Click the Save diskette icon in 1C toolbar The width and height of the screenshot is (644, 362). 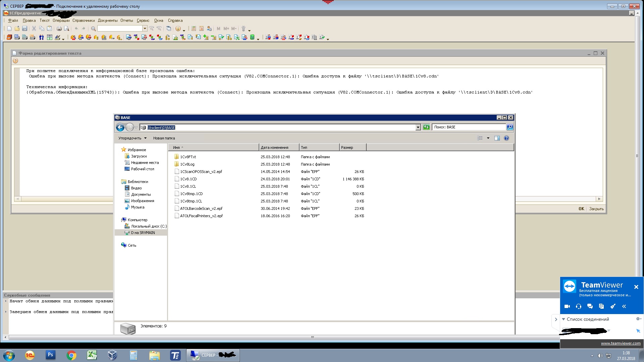click(x=24, y=28)
